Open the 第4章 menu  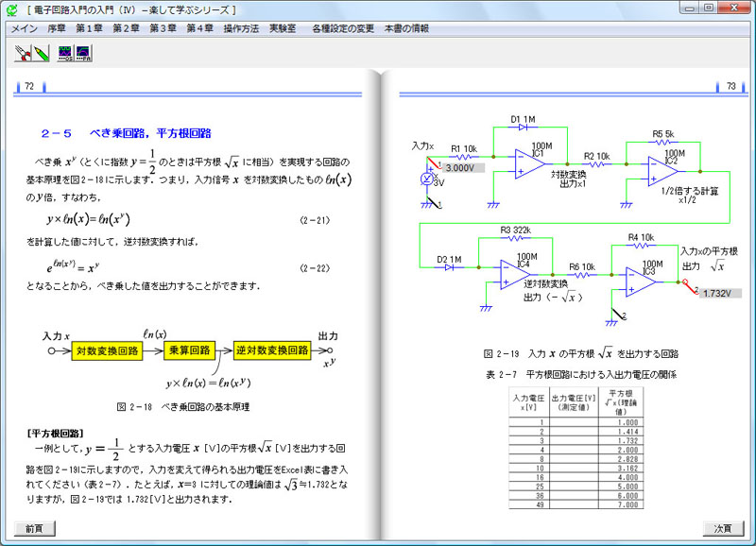pyautogui.click(x=200, y=28)
